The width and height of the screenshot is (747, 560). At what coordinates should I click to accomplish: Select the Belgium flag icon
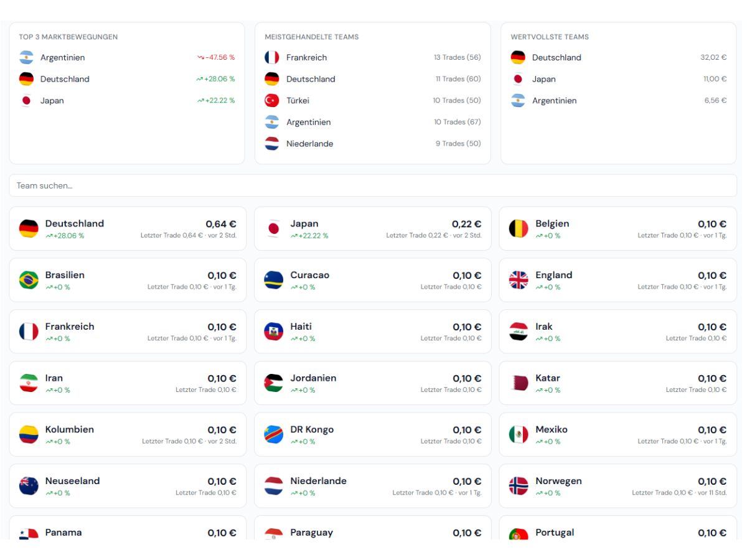pyautogui.click(x=519, y=228)
